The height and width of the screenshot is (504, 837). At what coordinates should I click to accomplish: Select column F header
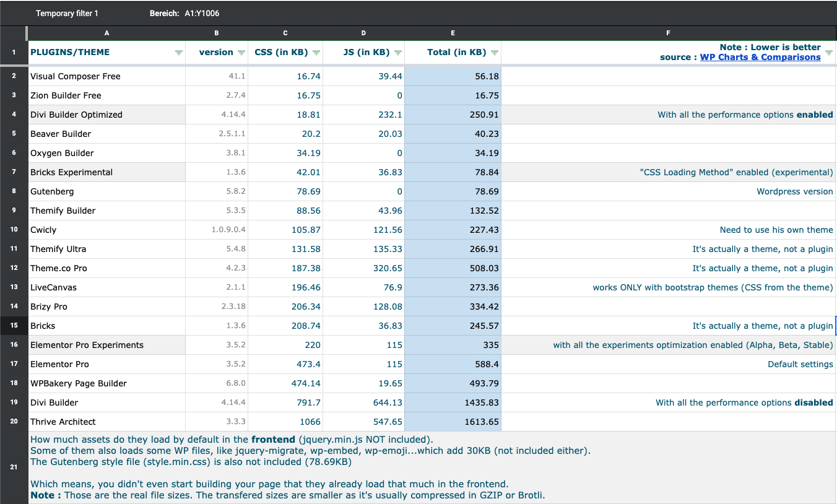click(x=669, y=33)
